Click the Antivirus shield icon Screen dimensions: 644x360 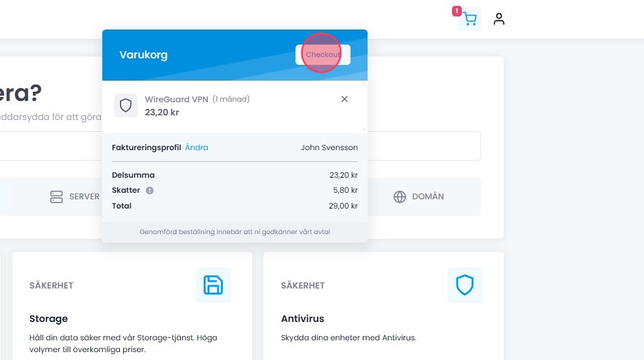[465, 285]
